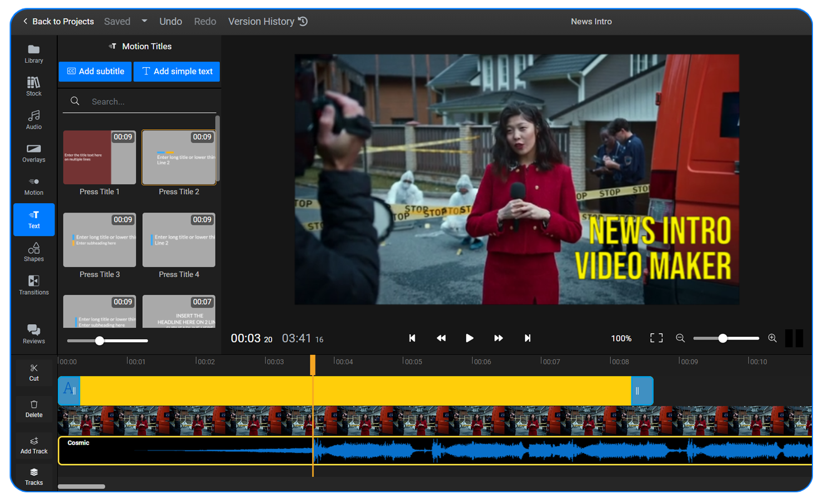The height and width of the screenshot is (504, 823).
Task: Expand fullscreen preview mode
Action: click(656, 338)
